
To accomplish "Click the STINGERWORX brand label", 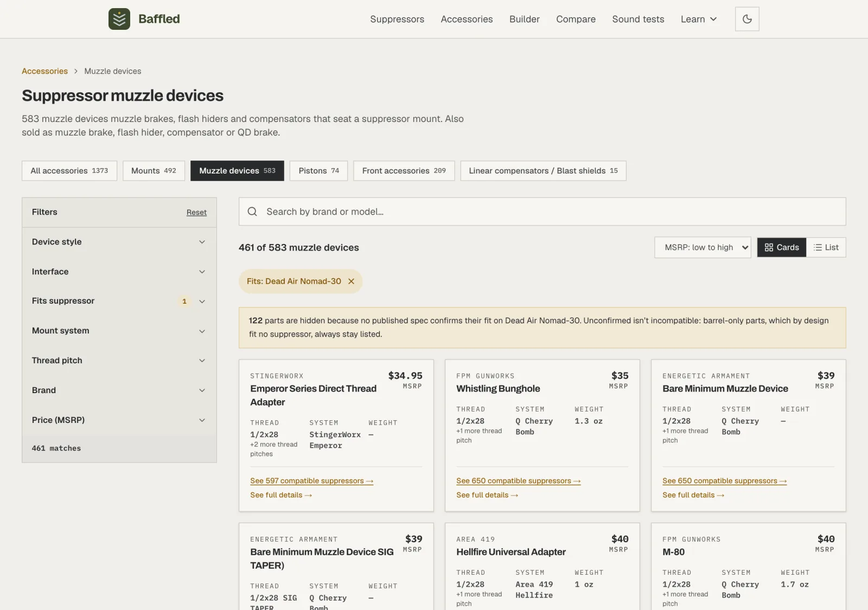I will coord(277,376).
